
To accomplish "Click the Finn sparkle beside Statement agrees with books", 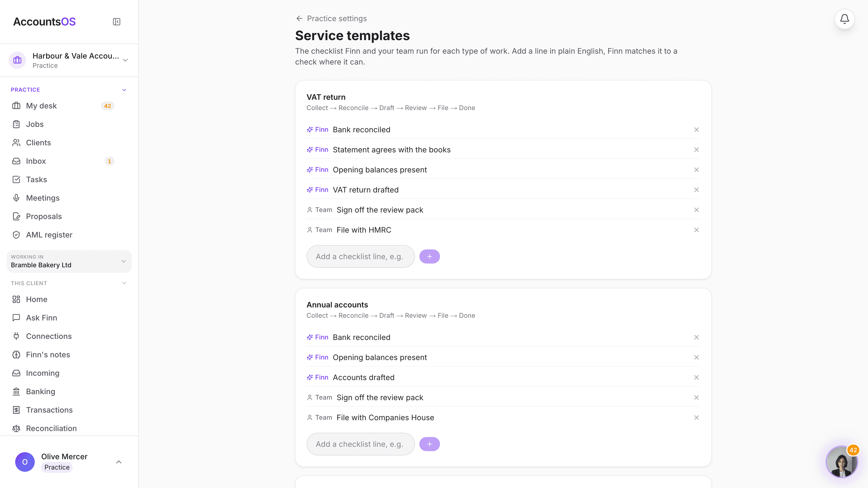I will click(x=310, y=150).
